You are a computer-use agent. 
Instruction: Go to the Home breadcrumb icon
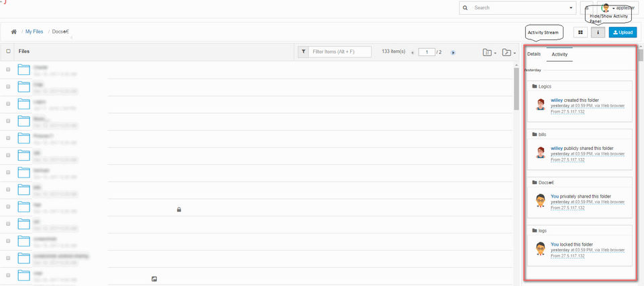click(x=13, y=32)
